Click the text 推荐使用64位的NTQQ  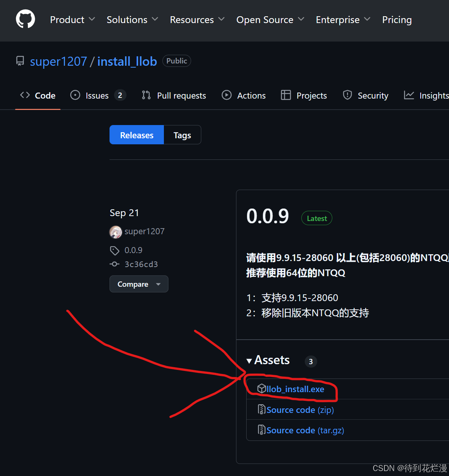coord(296,273)
